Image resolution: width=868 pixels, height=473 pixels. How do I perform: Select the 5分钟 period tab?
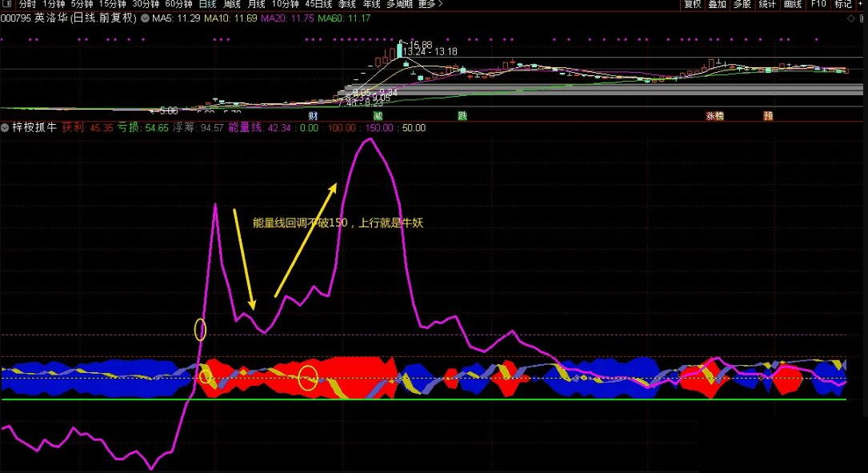click(82, 4)
